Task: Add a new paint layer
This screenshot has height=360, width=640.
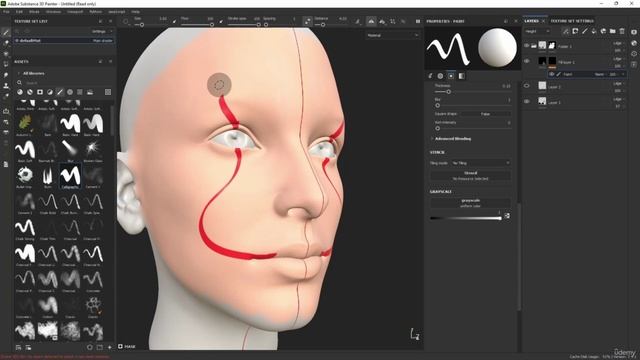Action: pos(584,31)
